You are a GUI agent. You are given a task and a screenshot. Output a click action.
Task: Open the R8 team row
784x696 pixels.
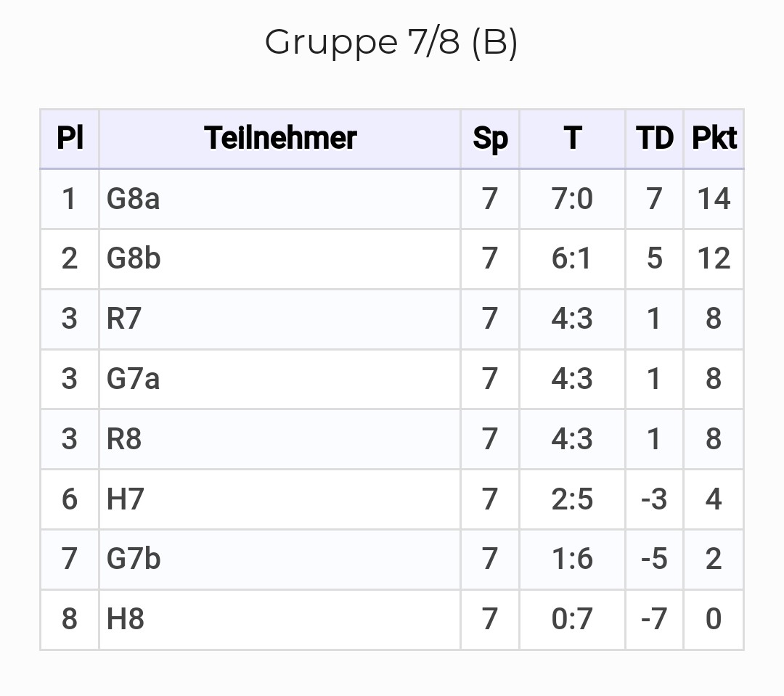tap(124, 439)
